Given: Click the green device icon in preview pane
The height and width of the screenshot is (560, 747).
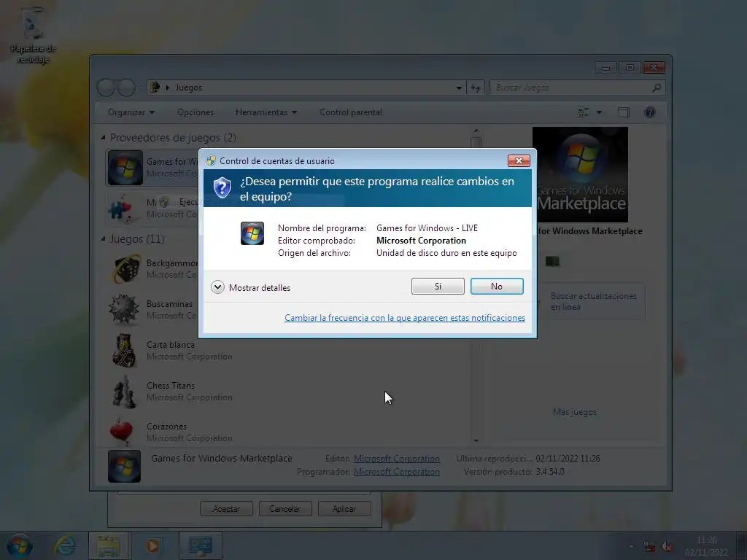Looking at the screenshot, I should tap(553, 261).
